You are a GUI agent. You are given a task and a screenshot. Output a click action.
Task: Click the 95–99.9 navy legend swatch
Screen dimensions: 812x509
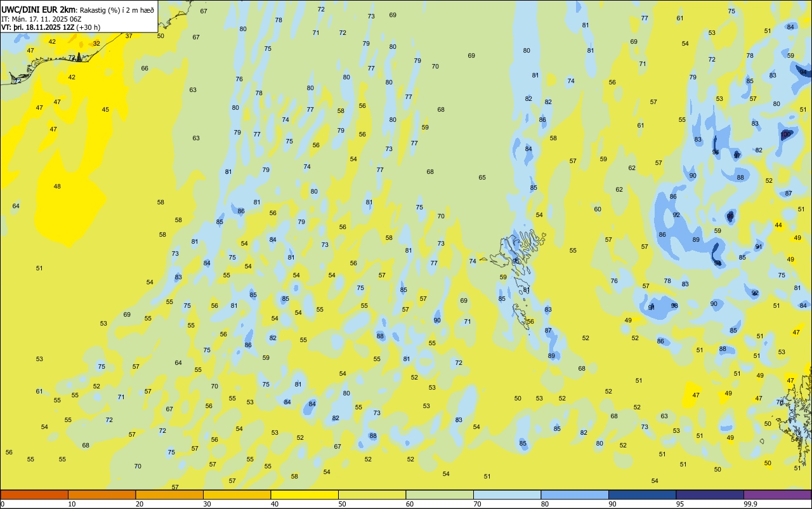710,494
